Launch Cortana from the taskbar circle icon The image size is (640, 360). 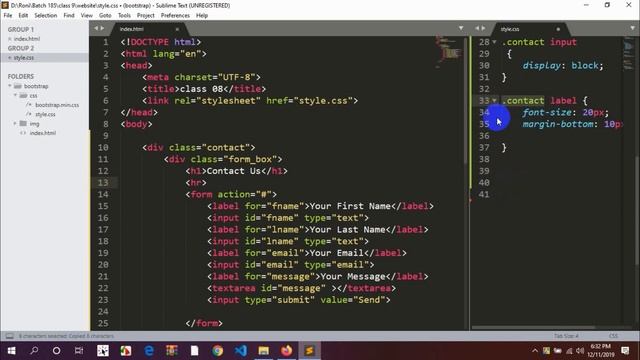tap(56, 351)
